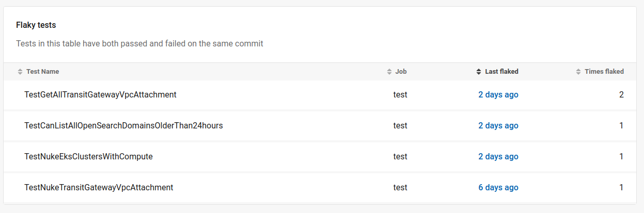Click the Flaky tests heading

coord(36,25)
